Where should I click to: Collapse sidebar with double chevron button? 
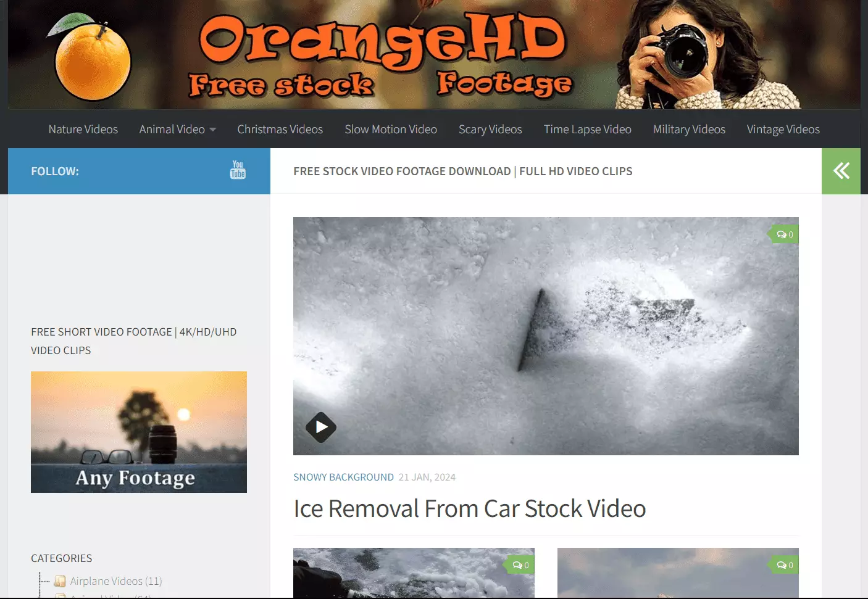point(841,171)
